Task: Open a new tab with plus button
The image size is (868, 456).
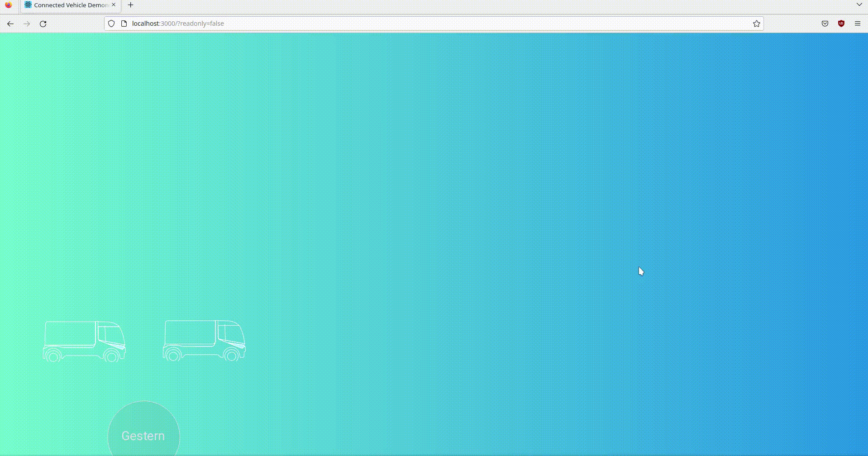Action: pyautogui.click(x=130, y=5)
